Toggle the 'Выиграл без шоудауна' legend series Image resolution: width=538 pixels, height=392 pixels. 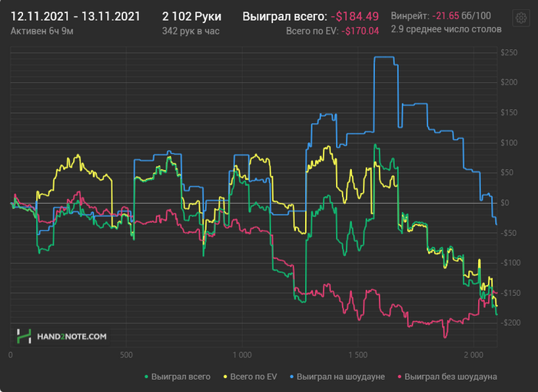coord(447,377)
